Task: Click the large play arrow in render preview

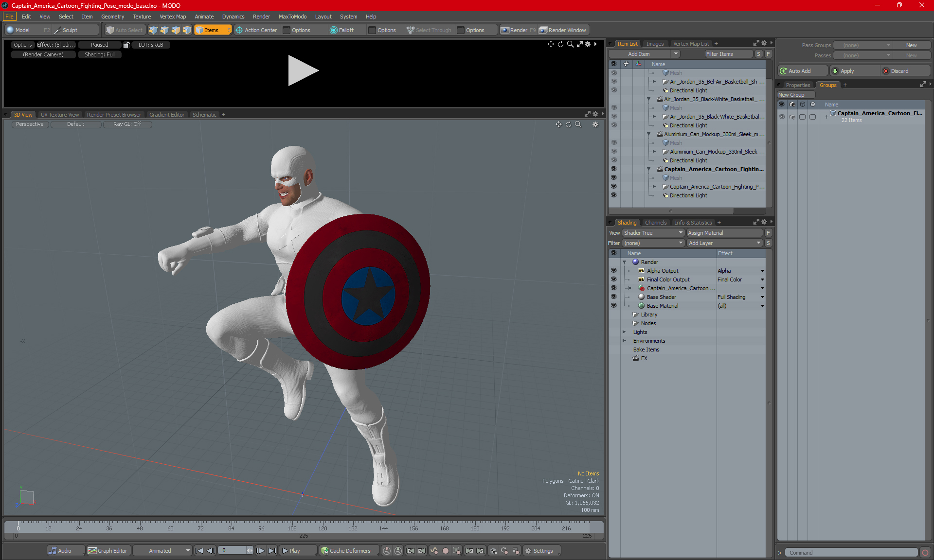Action: tap(303, 70)
